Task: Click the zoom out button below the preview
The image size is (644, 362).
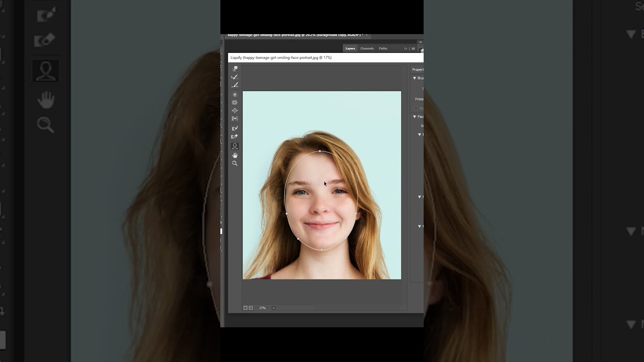Action: [246, 308]
